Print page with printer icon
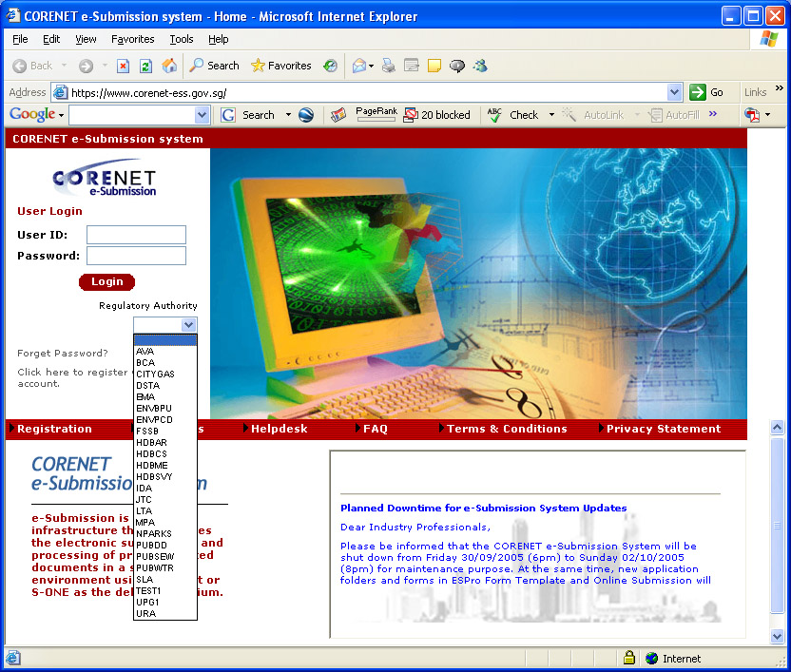Image resolution: width=791 pixels, height=672 pixels. pos(389,66)
